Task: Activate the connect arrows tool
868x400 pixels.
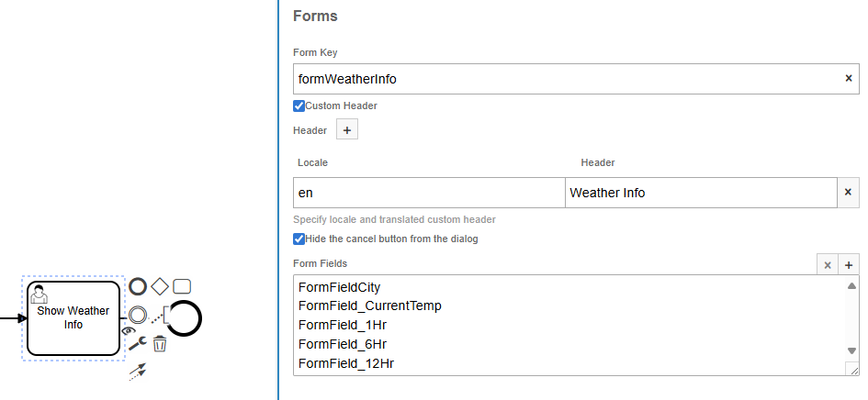Action: [x=137, y=372]
